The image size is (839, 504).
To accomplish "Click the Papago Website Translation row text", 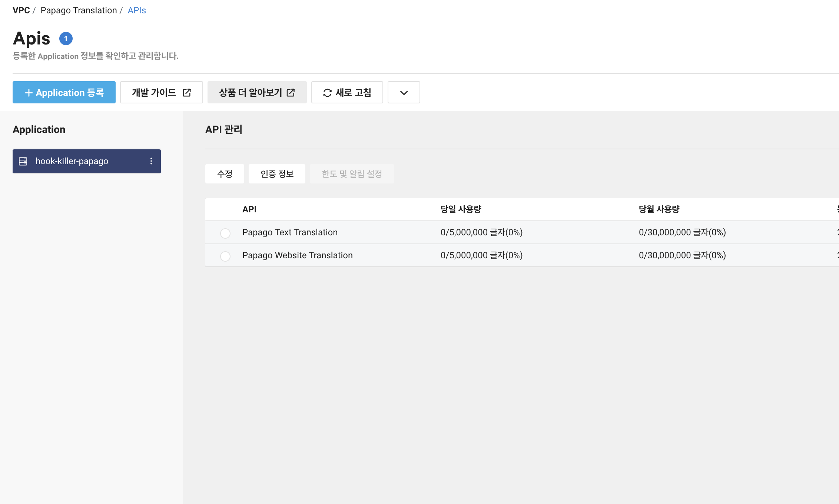I will pyautogui.click(x=297, y=255).
